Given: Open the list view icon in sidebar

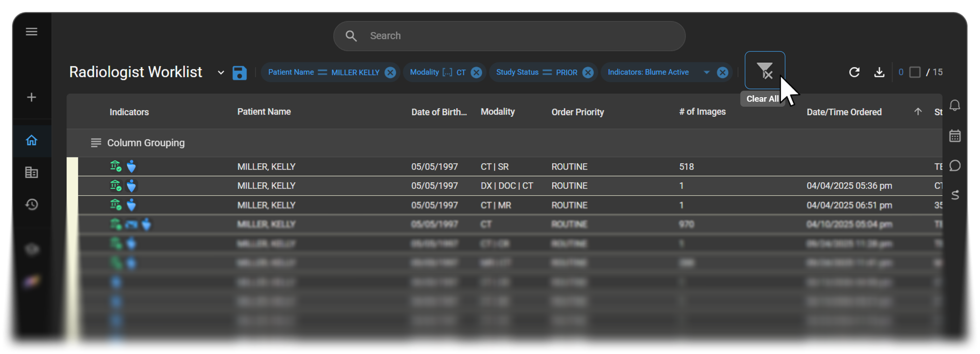Looking at the screenshot, I should tap(32, 173).
